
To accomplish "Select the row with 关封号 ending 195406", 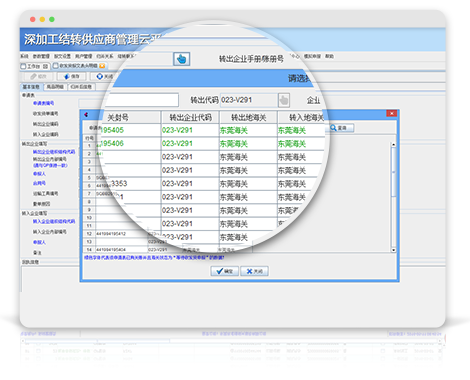I will [213, 144].
